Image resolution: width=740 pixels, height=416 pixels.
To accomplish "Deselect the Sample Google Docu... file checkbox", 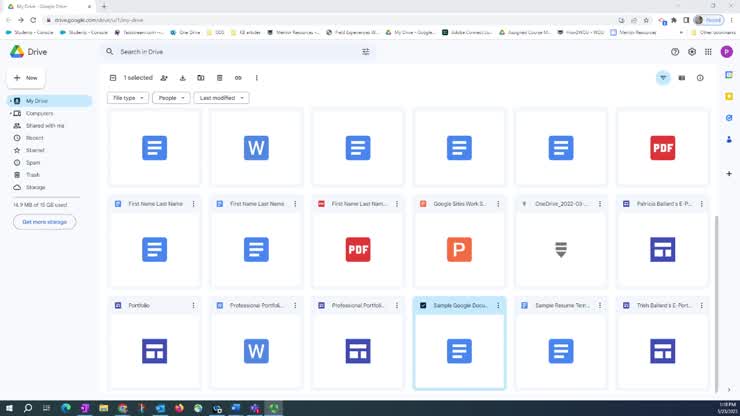I will coord(424,304).
